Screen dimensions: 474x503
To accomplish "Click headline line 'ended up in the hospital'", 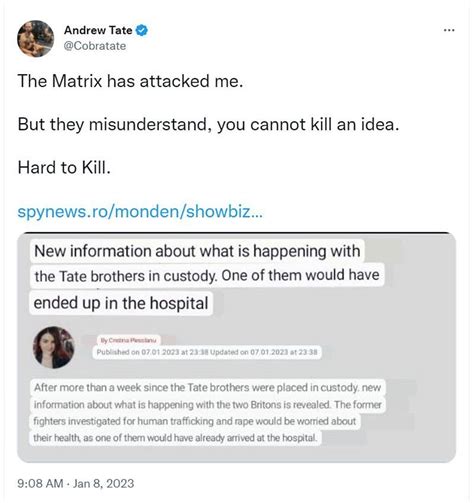I will click(121, 303).
